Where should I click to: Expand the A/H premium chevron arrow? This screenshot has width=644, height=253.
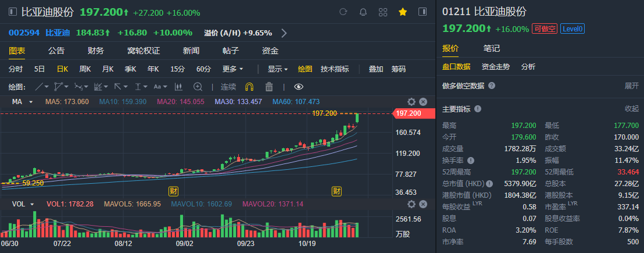(284, 33)
